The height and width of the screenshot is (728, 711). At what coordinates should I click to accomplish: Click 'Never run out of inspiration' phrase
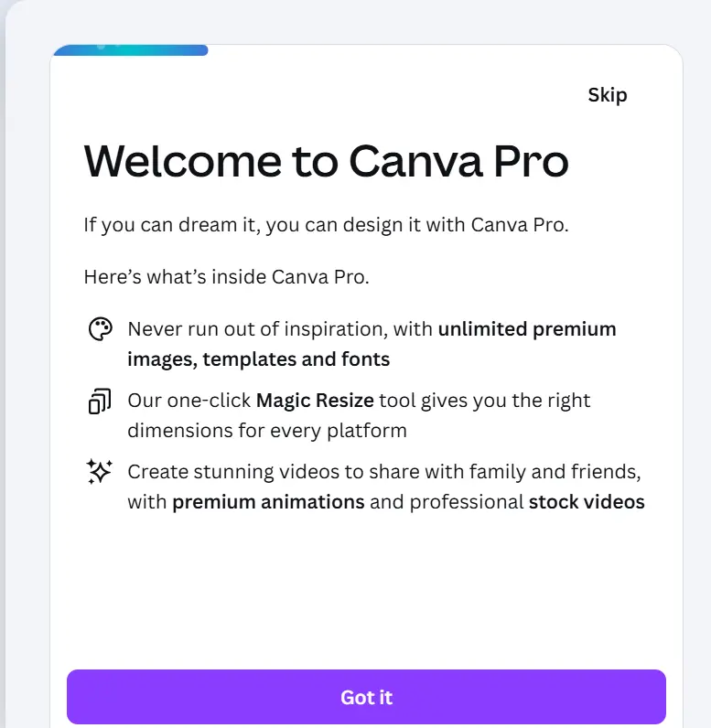[258, 329]
